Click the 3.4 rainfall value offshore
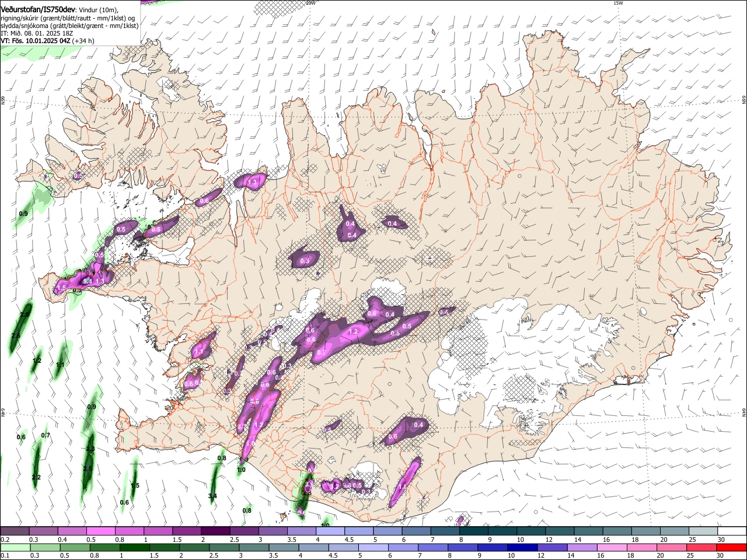The height and width of the screenshot is (560, 747). [x=212, y=496]
